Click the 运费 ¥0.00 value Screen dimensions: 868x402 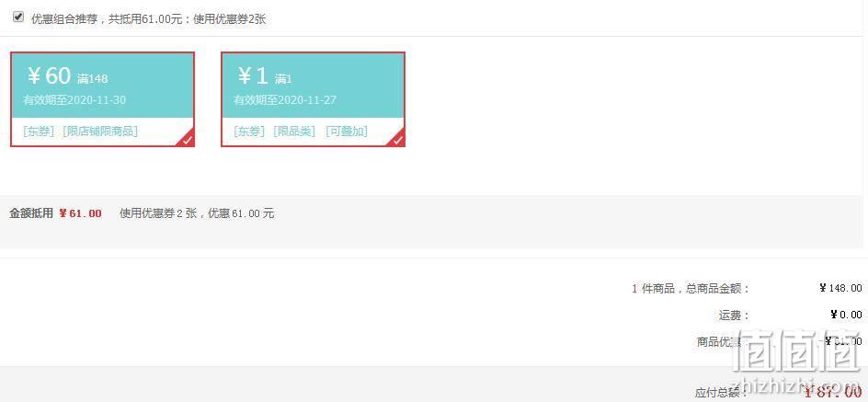click(x=846, y=315)
